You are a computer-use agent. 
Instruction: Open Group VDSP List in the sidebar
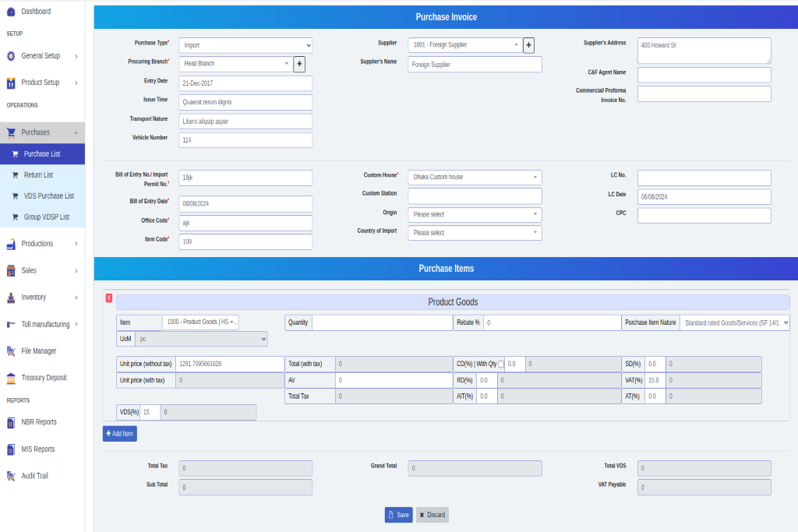click(42, 217)
